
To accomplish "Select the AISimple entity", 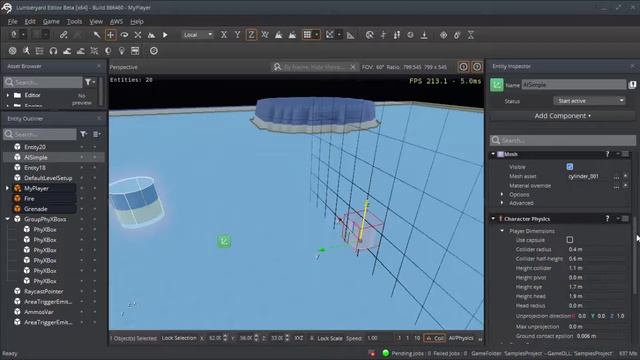I will tap(36, 157).
